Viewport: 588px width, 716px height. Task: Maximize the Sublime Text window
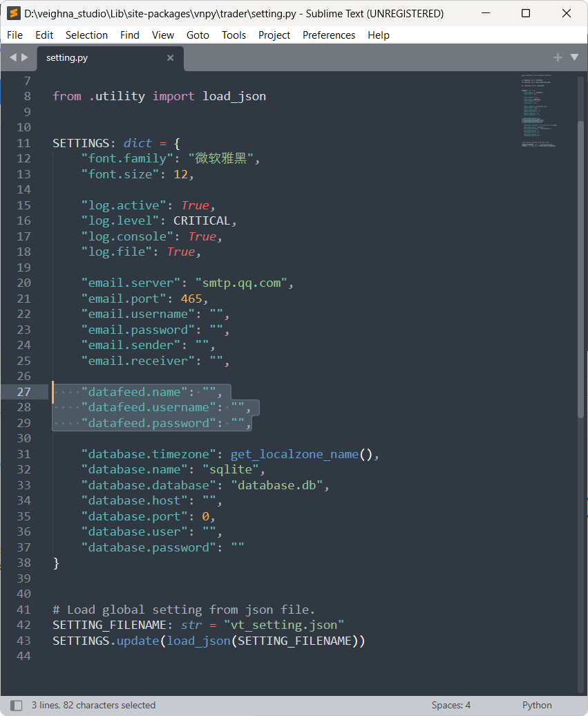pos(526,13)
